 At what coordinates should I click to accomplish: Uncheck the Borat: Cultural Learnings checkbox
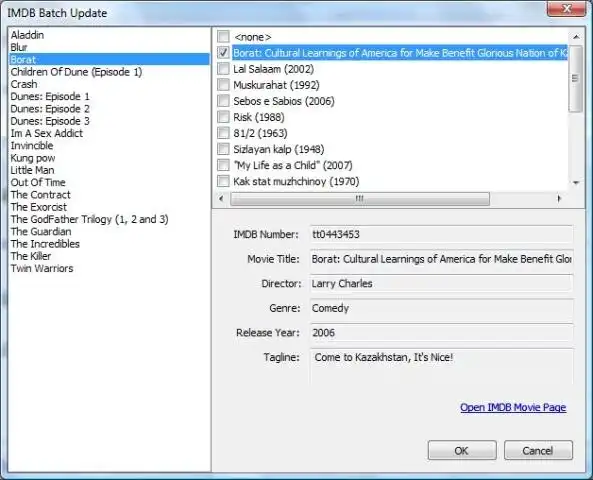(223, 53)
